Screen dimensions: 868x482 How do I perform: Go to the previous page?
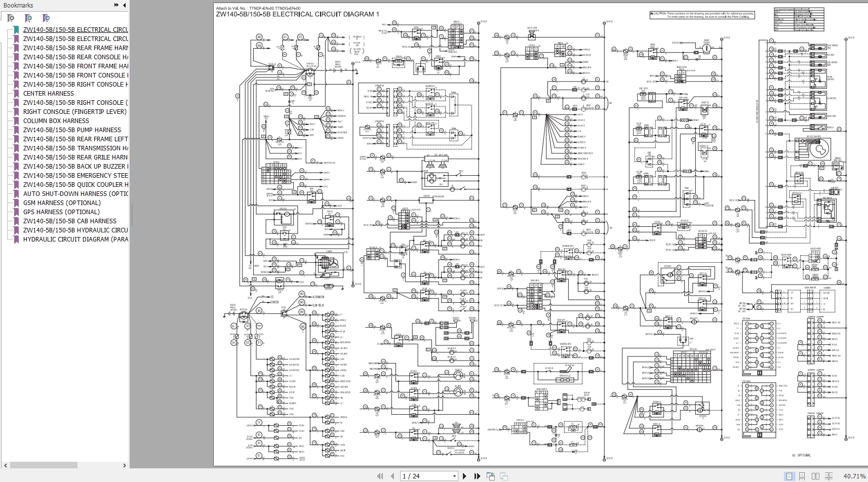(392, 476)
